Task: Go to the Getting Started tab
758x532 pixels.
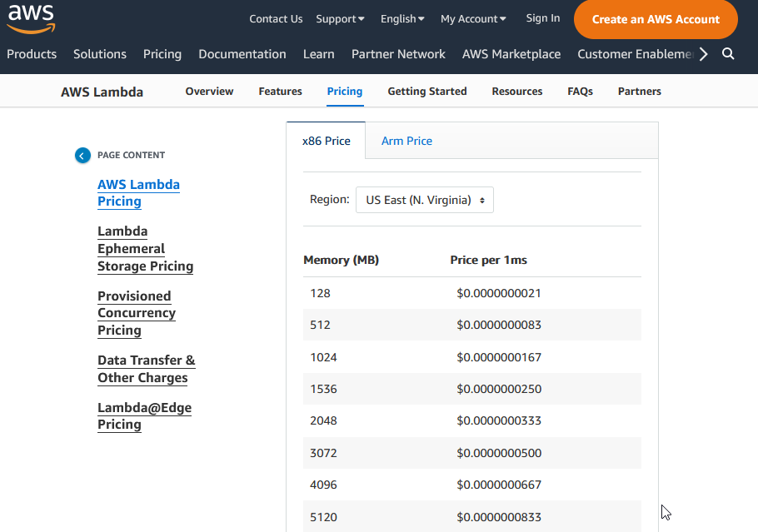Action: coord(427,92)
